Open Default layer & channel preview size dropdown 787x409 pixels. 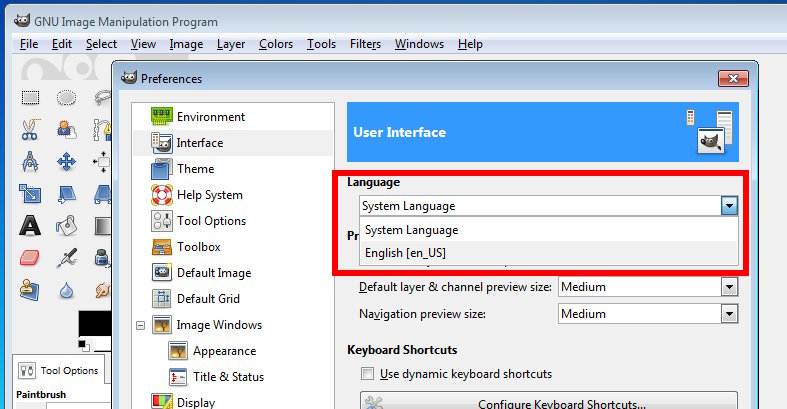point(648,287)
